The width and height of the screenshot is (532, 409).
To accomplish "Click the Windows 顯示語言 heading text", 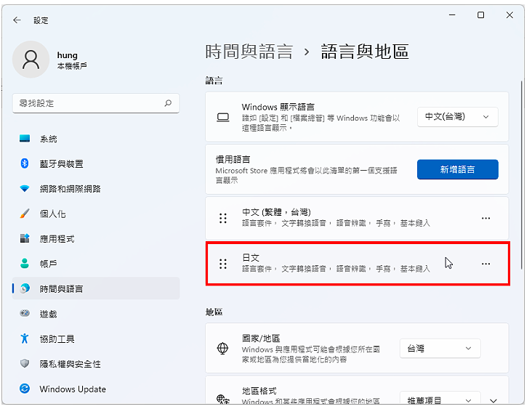I will (278, 107).
